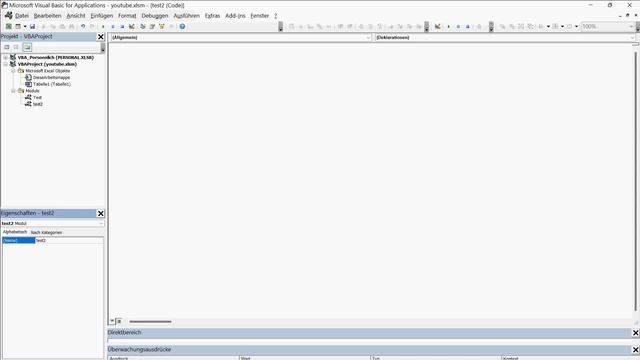640x360 pixels.
Task: Switch to Full Module View at code window bottom
Action: point(119,321)
